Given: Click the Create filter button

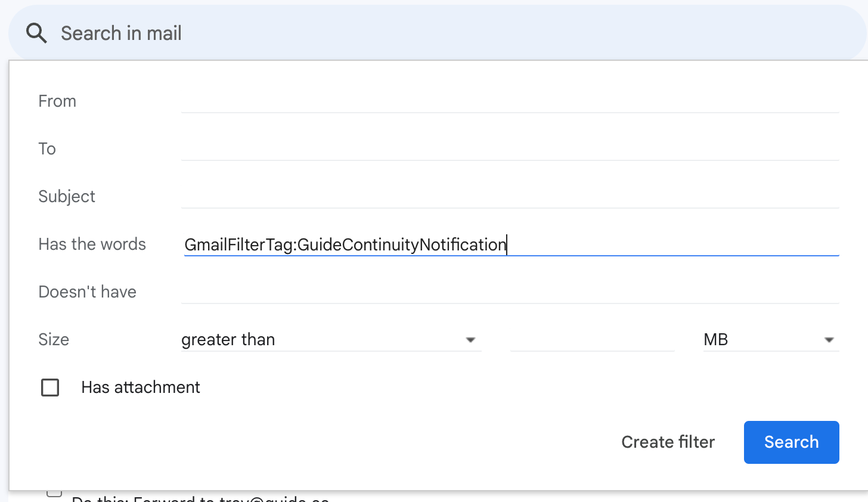Looking at the screenshot, I should pyautogui.click(x=668, y=442).
